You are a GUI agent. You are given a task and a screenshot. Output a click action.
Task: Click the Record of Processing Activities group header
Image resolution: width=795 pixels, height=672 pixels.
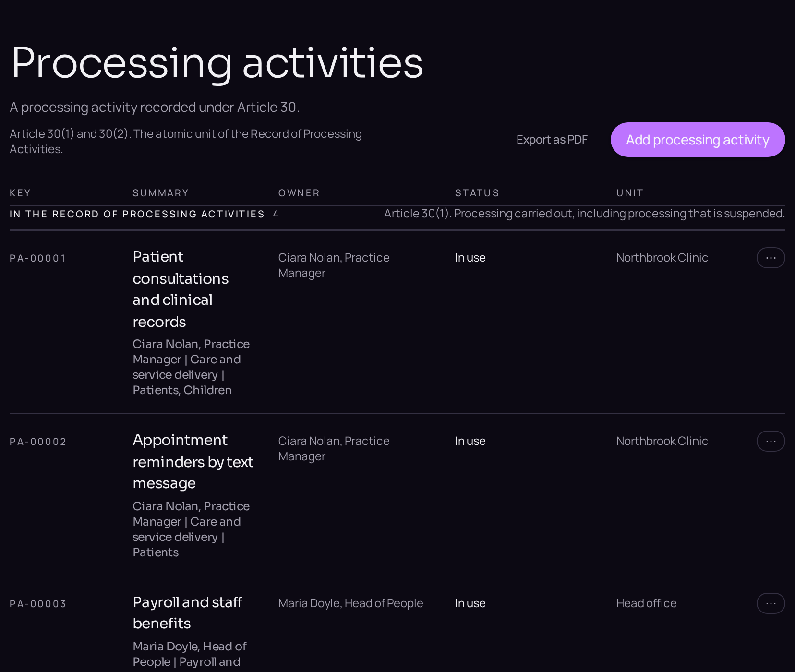tap(137, 214)
